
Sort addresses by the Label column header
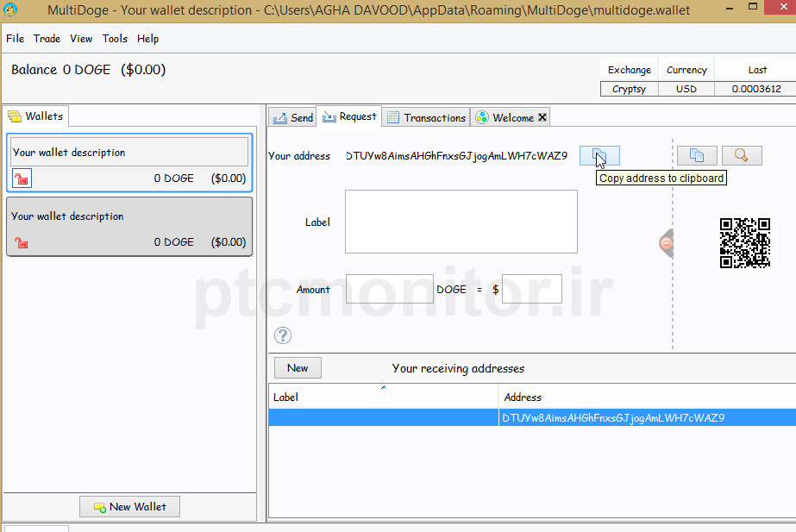pos(383,397)
